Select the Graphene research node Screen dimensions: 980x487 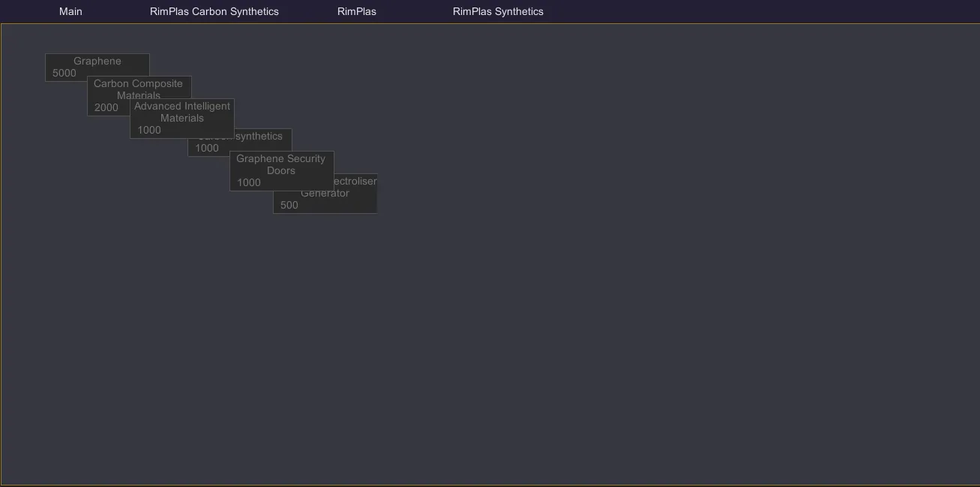97,62
